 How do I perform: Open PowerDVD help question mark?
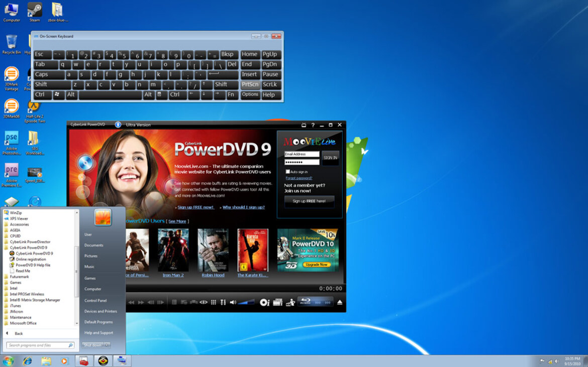click(x=313, y=125)
